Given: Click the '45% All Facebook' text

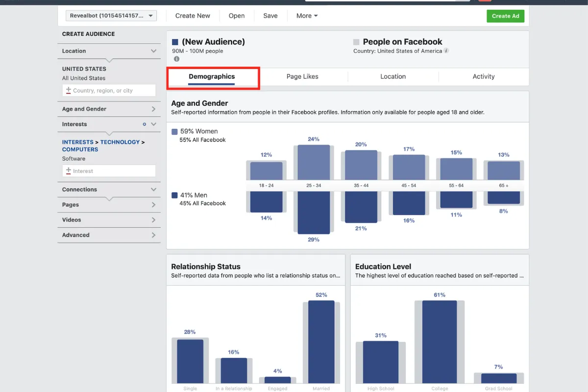Looking at the screenshot, I should pos(202,204).
